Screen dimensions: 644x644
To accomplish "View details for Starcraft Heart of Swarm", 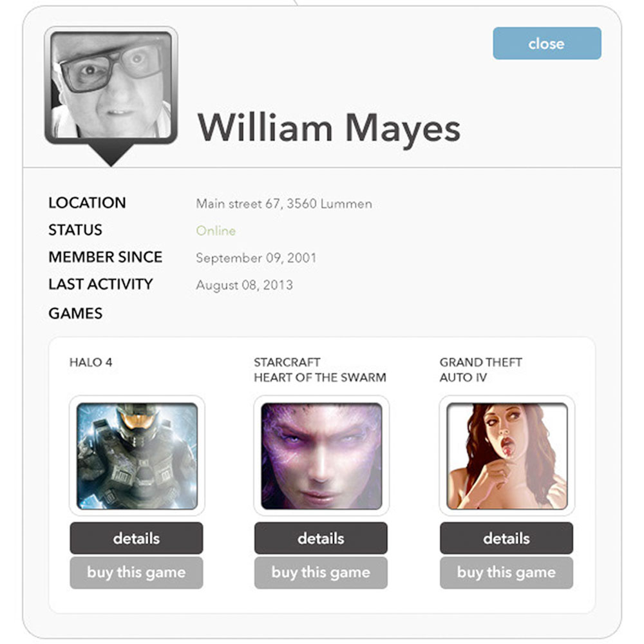I will click(321, 538).
